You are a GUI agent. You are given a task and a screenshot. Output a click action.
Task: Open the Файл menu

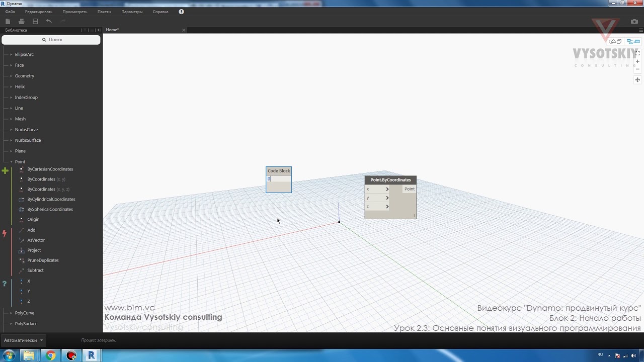click(x=10, y=12)
